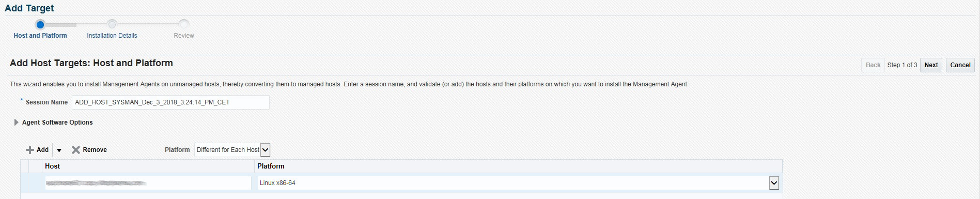Click into the Session Name field
The image size is (980, 199).
[170, 102]
